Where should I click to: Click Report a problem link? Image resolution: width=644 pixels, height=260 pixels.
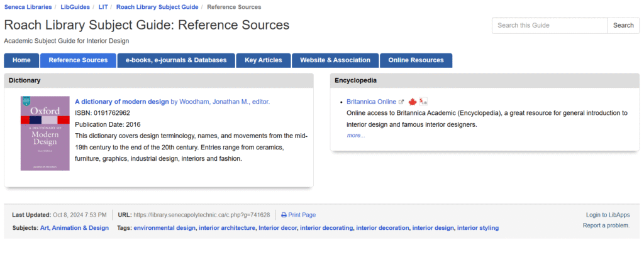point(606,225)
